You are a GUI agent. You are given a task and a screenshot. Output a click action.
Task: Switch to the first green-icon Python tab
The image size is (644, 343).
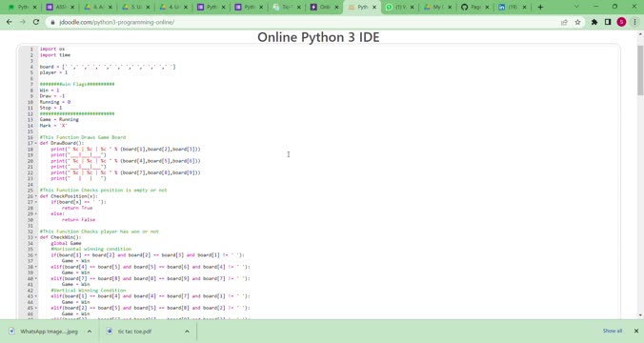pyautogui.click(x=22, y=7)
